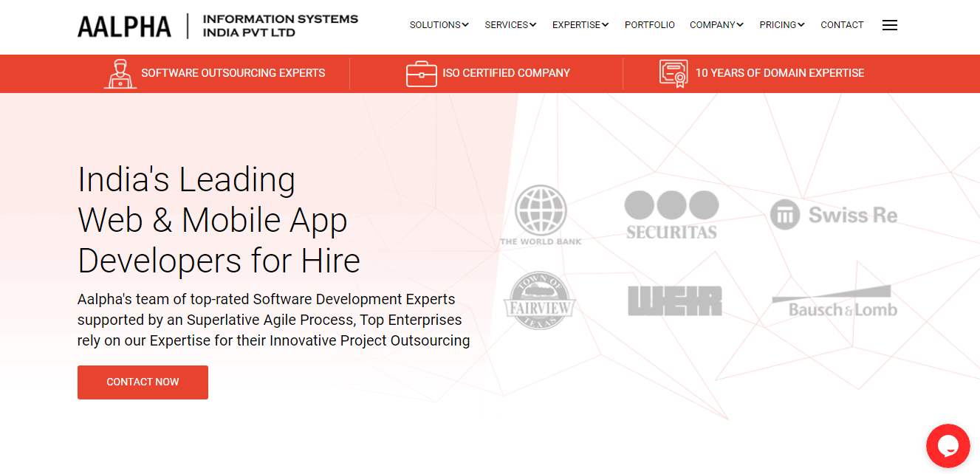Click the ISO certified briefcase icon

(x=422, y=74)
